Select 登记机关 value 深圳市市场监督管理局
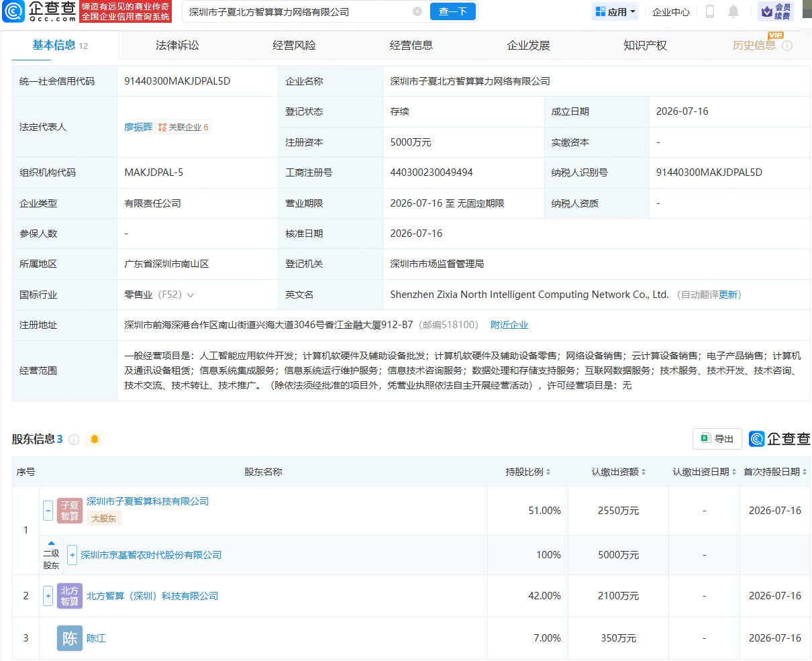Viewport: 812px width, 661px height. click(x=437, y=264)
